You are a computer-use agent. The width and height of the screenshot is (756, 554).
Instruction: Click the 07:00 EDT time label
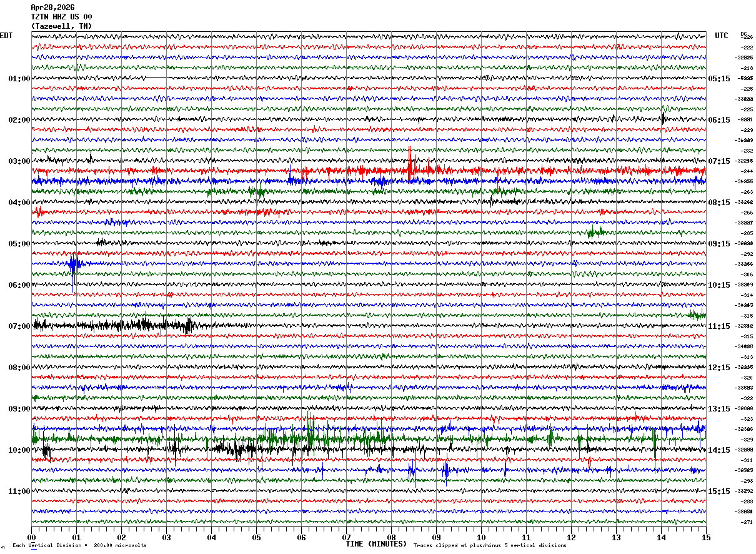tap(19, 326)
